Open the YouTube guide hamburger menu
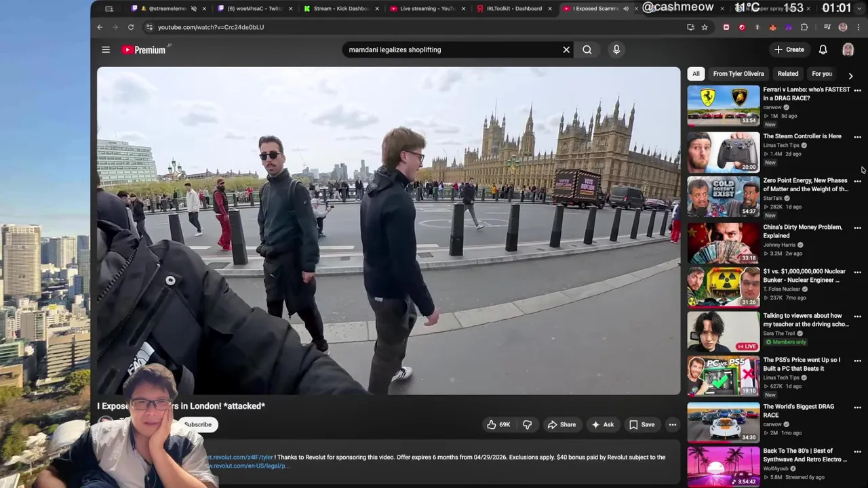Screen dimensions: 868x488 coord(106,49)
